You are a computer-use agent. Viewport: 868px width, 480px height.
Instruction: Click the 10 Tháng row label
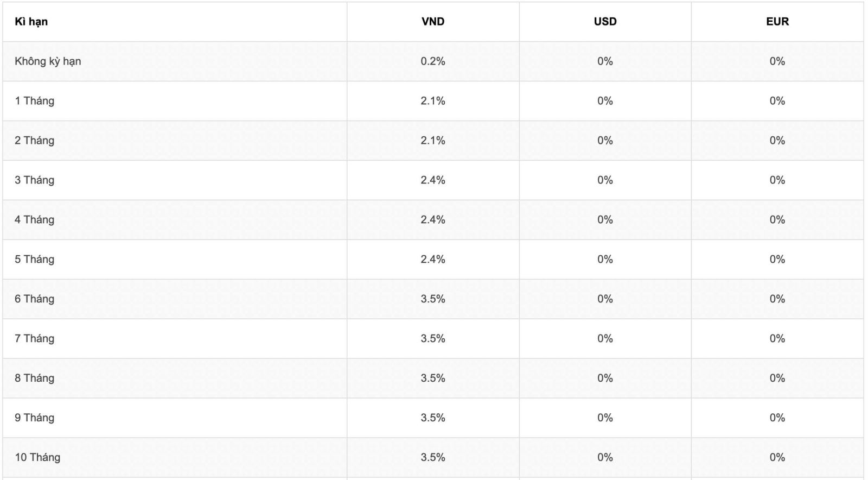pos(37,458)
